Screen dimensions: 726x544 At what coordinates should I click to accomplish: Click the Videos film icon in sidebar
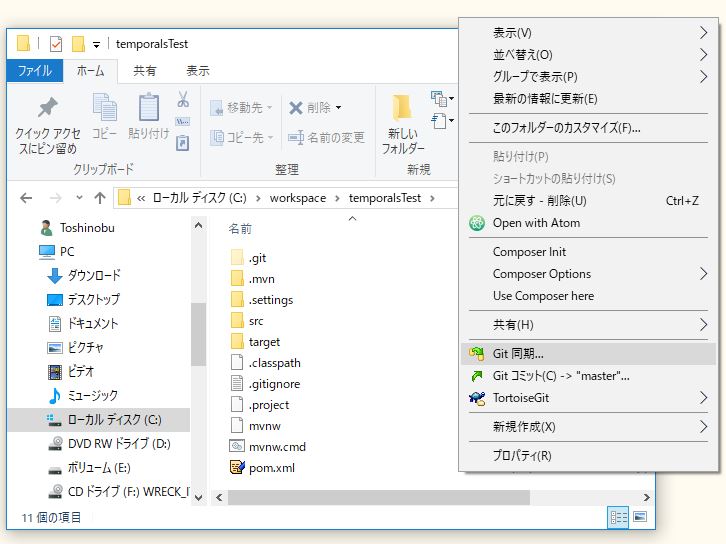tap(55, 371)
